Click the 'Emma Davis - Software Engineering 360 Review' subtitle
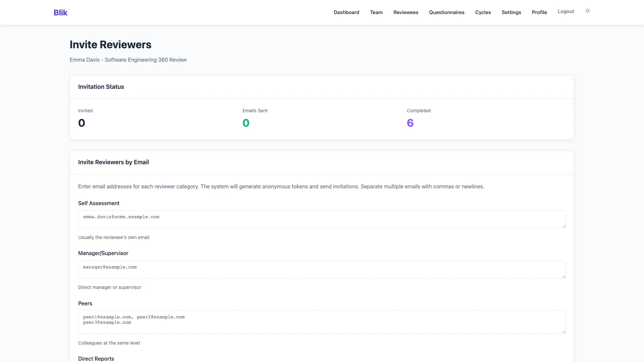Viewport: 644px width, 362px height. (x=128, y=60)
